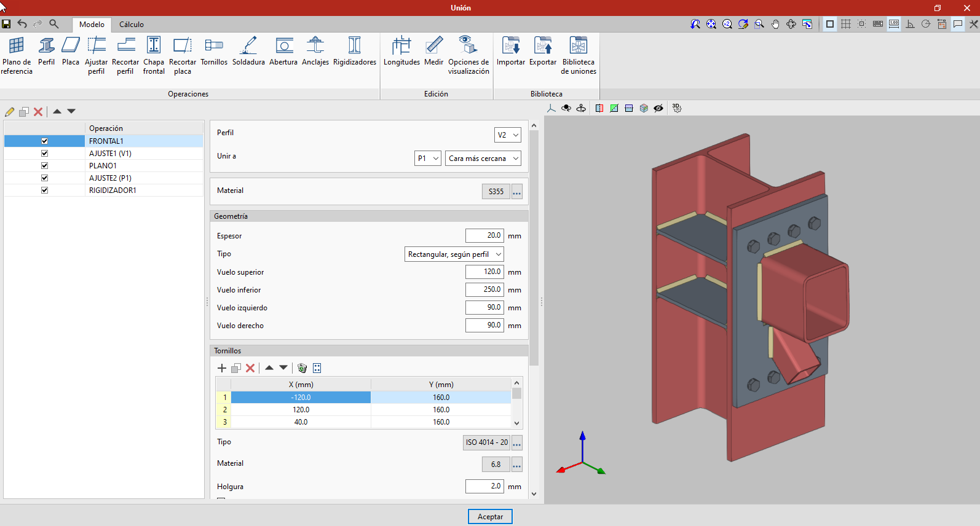
Task: Move selected bolt row down
Action: pos(283,367)
